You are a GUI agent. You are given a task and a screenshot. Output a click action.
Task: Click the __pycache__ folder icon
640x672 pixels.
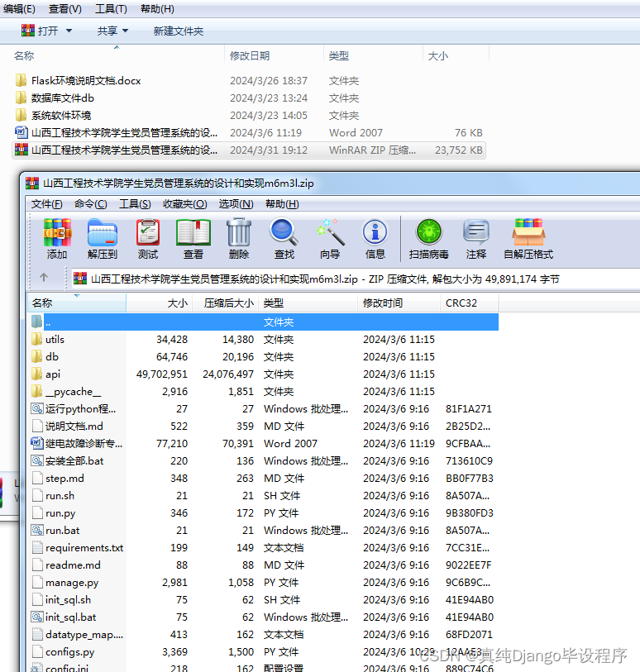click(x=37, y=391)
